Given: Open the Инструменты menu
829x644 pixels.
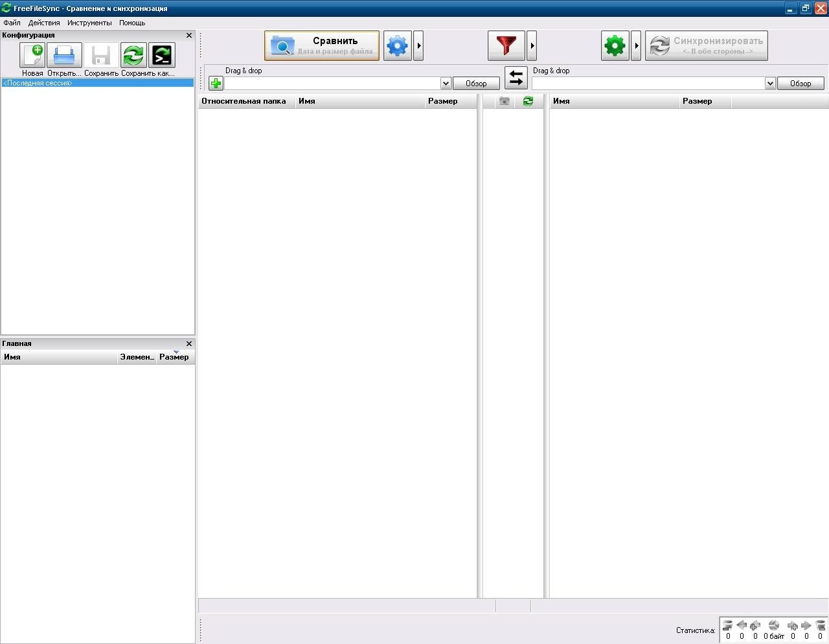Looking at the screenshot, I should pos(89,23).
